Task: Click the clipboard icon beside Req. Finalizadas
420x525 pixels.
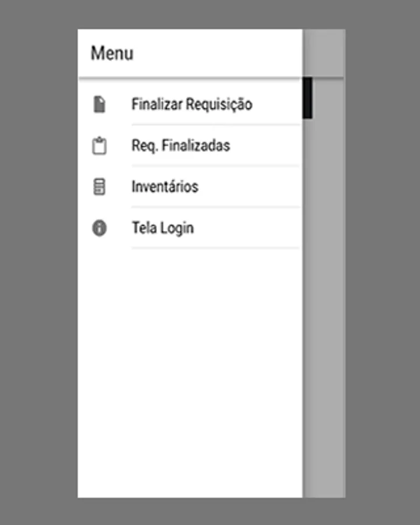Action: (99, 146)
